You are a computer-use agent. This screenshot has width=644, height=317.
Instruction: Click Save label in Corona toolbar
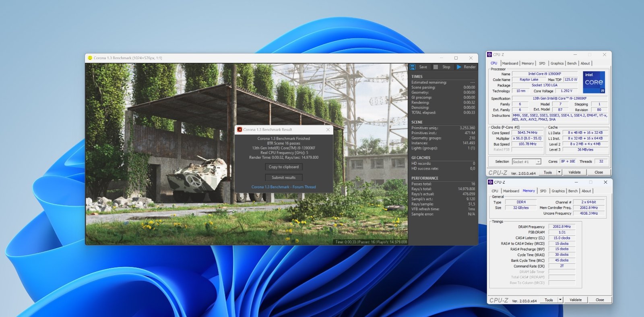pyautogui.click(x=423, y=67)
